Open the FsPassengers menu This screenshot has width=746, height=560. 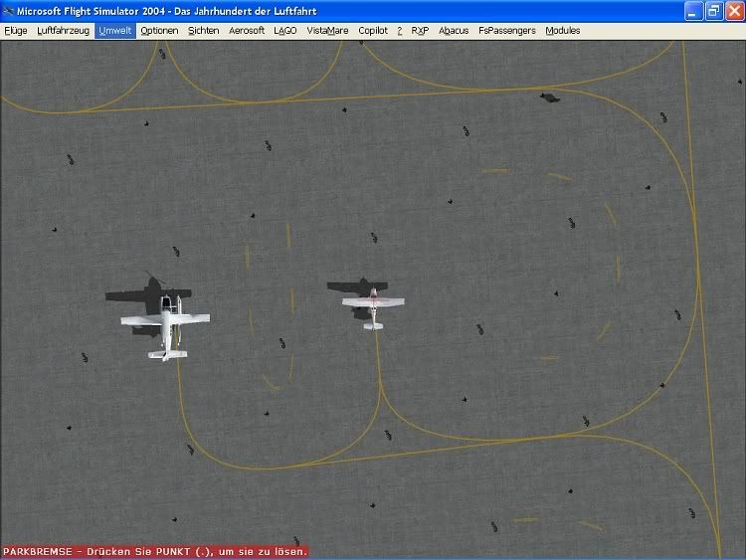click(x=507, y=31)
